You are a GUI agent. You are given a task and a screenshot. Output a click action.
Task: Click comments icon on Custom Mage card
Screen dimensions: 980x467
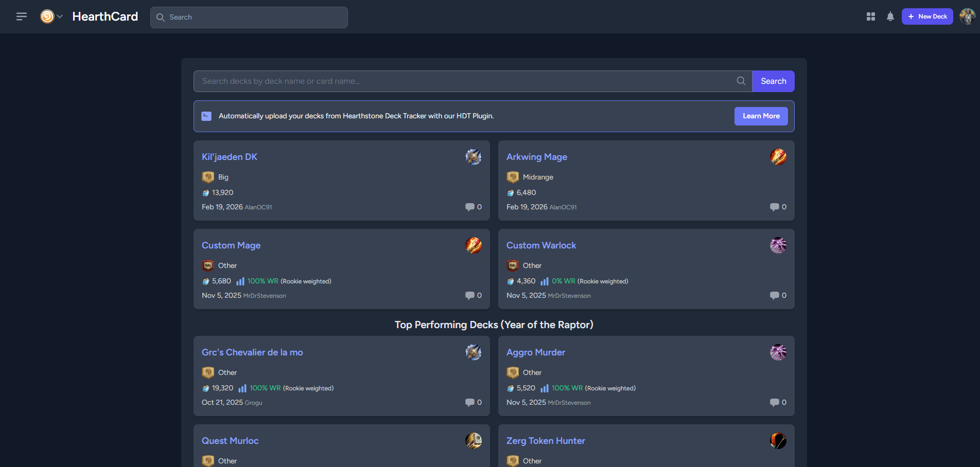pyautogui.click(x=470, y=295)
